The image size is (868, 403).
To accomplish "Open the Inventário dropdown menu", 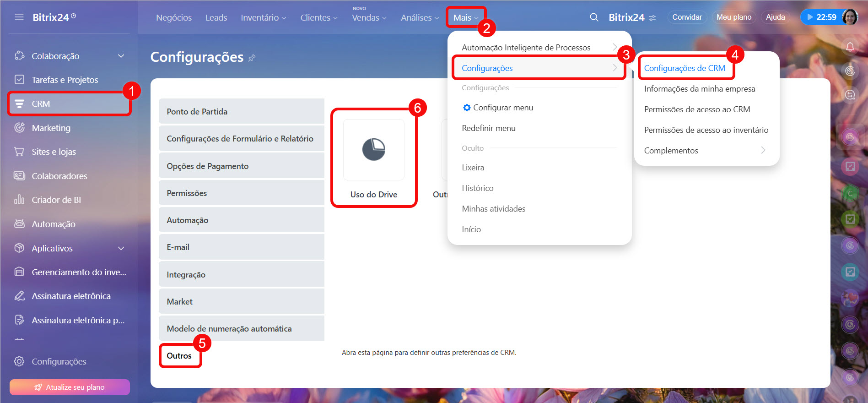I will click(263, 17).
